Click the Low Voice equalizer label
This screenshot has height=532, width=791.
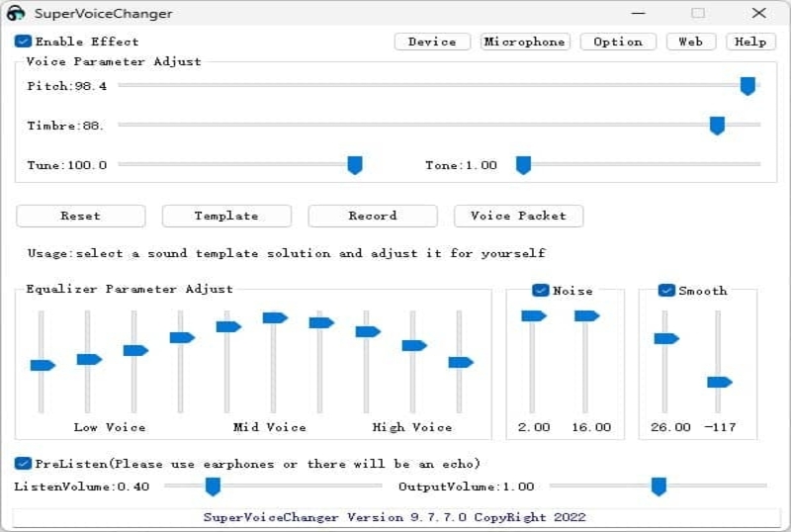click(x=110, y=427)
